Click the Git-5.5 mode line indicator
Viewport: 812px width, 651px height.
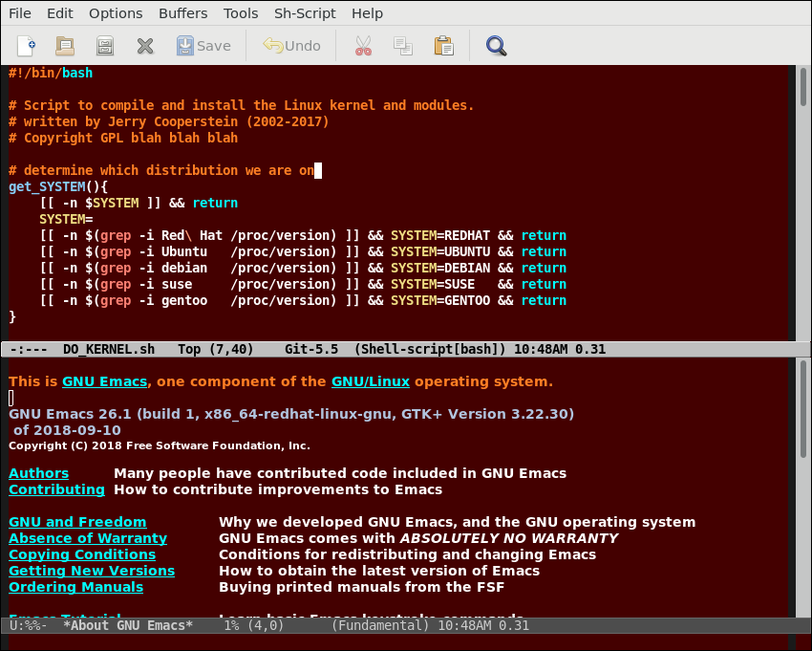click(x=311, y=349)
